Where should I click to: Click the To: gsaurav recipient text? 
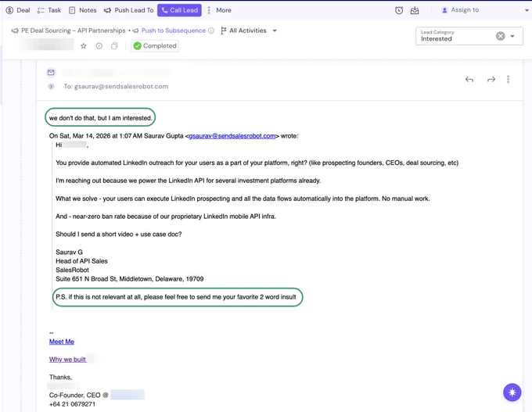pyautogui.click(x=116, y=87)
